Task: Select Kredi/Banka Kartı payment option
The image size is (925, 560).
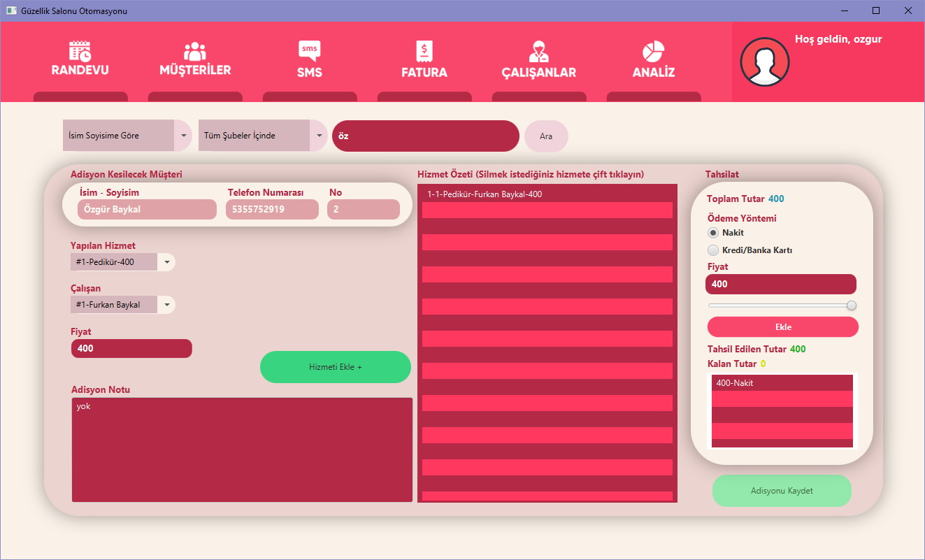Action: [713, 250]
